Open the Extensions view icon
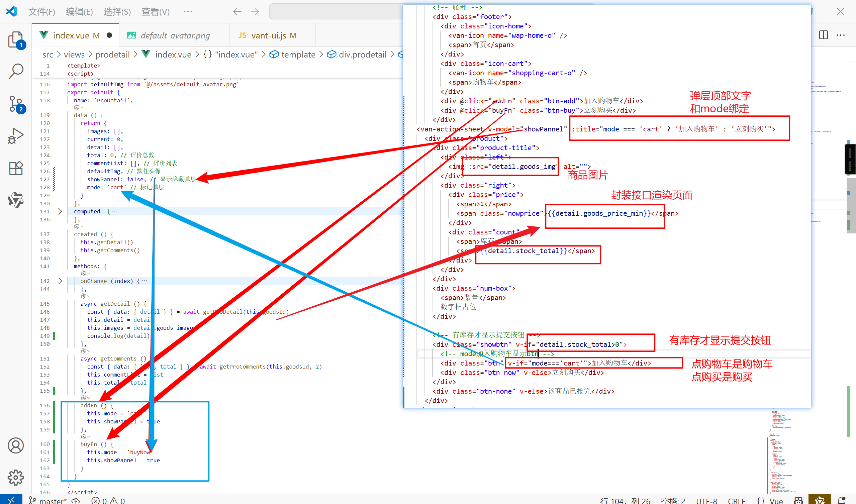This screenshot has height=504, width=856. pos(16,168)
